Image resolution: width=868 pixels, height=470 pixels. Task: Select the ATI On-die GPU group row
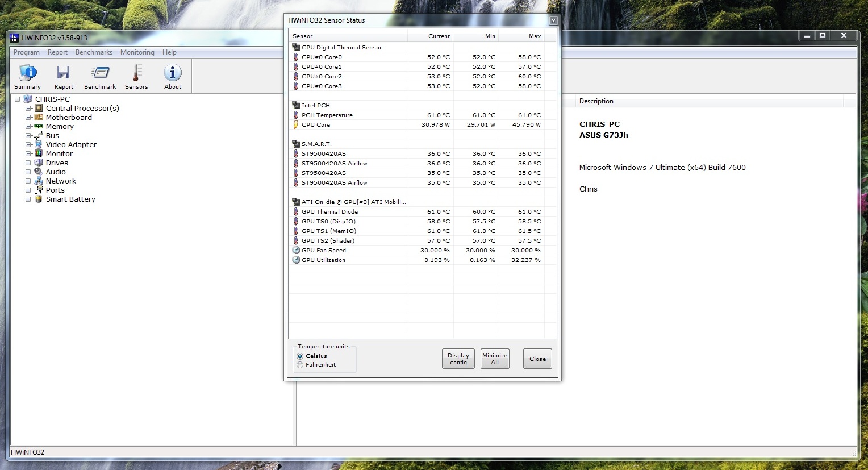coord(423,202)
